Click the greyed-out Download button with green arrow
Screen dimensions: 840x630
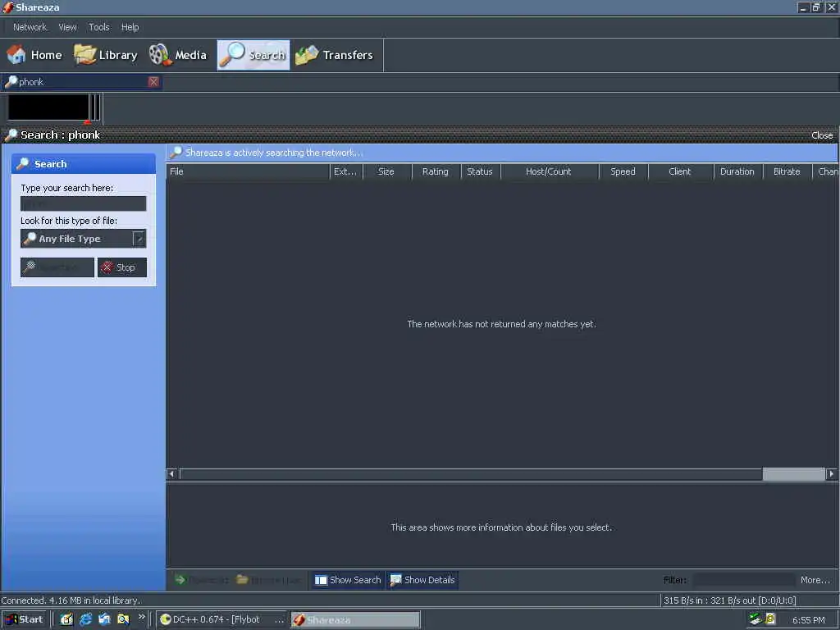tap(202, 580)
